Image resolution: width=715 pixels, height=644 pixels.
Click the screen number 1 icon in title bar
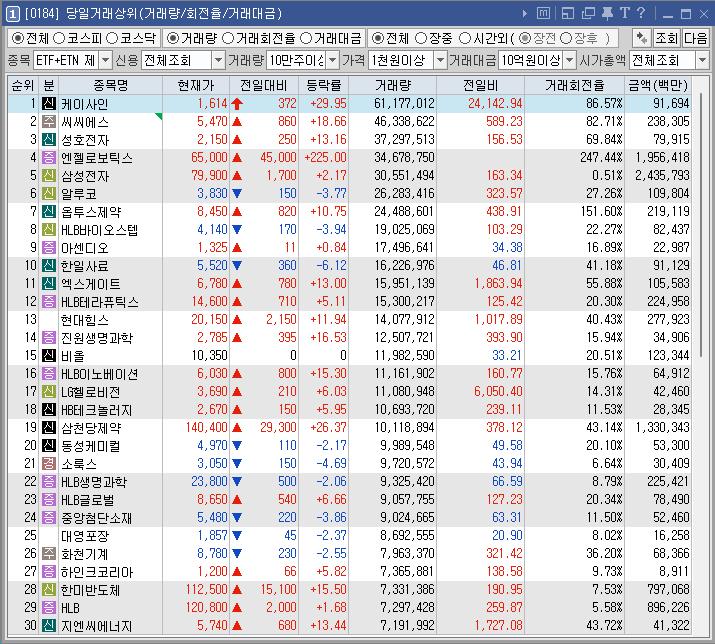12,14
